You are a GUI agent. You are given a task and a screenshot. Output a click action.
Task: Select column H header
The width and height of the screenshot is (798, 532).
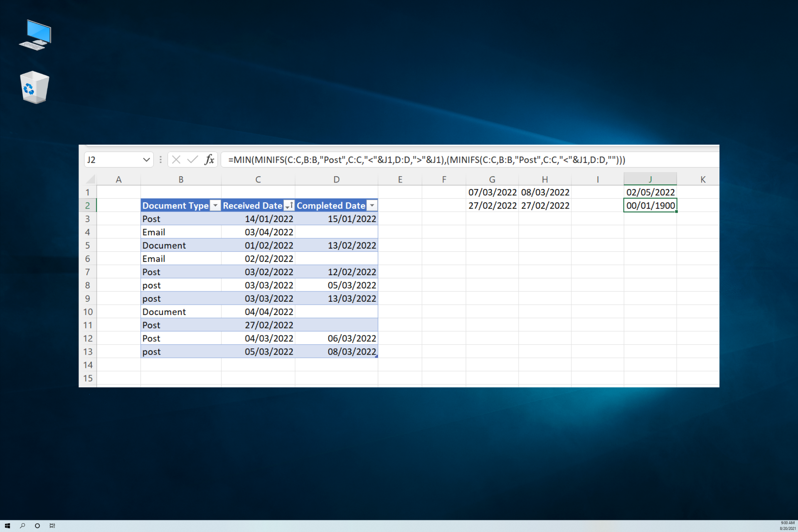(545, 180)
